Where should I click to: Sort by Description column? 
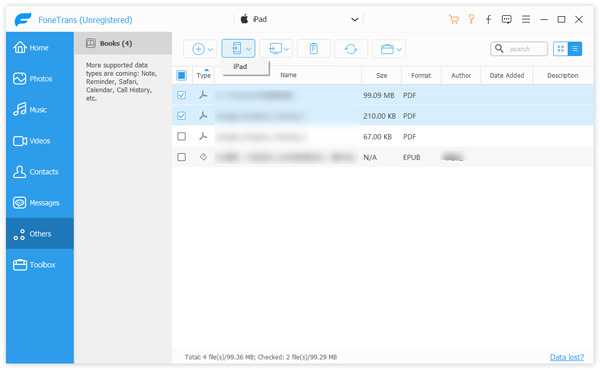click(x=562, y=75)
